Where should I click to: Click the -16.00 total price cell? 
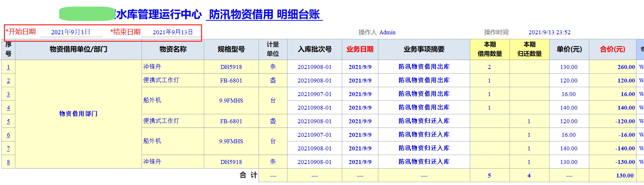click(x=626, y=135)
